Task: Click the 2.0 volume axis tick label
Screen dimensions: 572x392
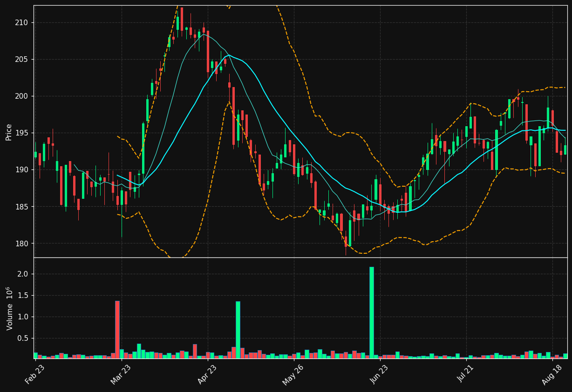Action: click(23, 274)
